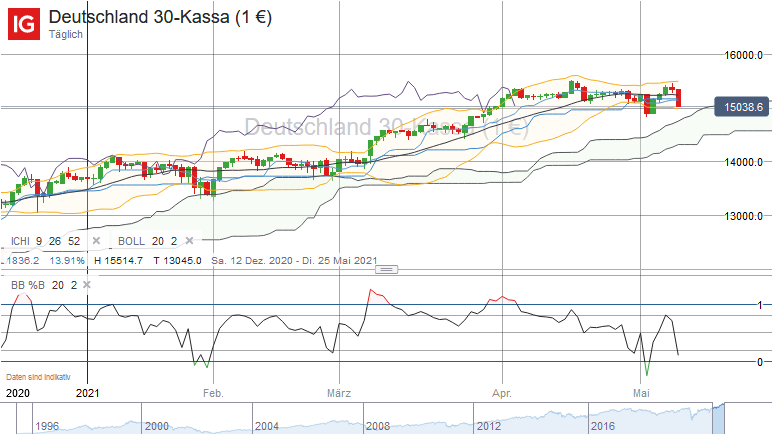
Task: Click the 2020 time axis label
Action: [18, 393]
